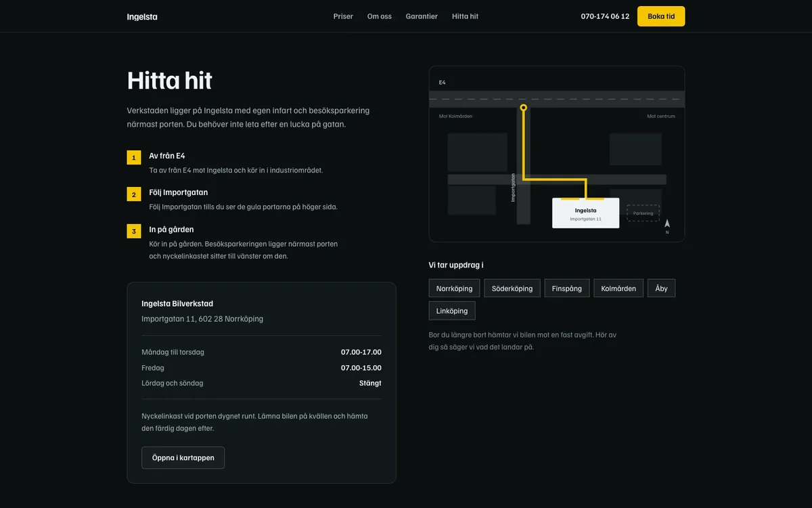Navigate to Garantier page
Screen dimensions: 812x508
pyautogui.click(x=422, y=16)
